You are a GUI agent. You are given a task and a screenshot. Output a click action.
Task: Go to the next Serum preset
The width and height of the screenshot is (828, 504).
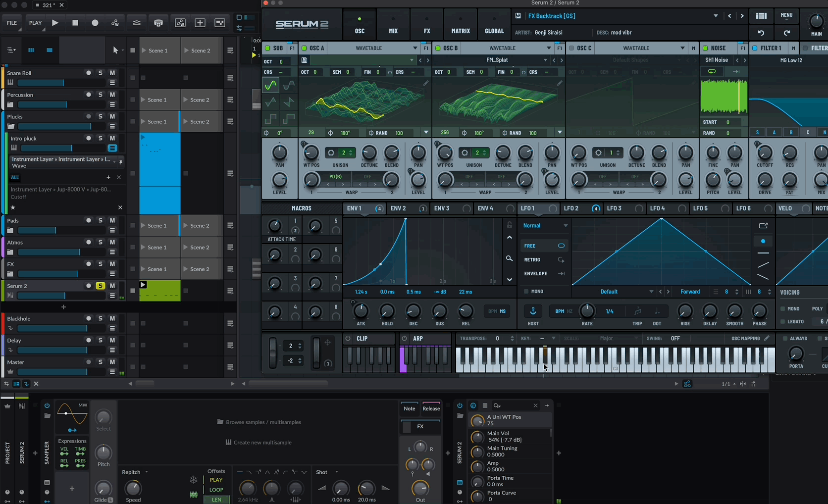[742, 16]
